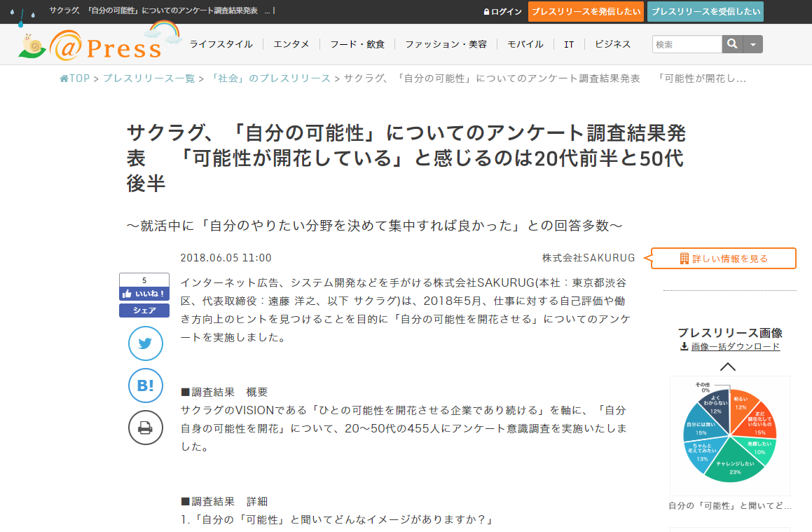
Task: Click the search magnifier icon button
Action: [732, 44]
